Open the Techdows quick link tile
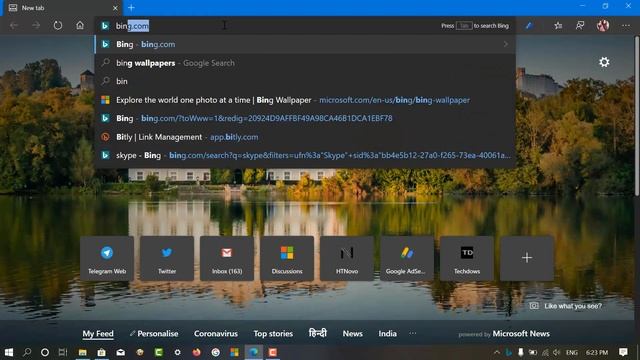The width and height of the screenshot is (640, 360). click(467, 258)
